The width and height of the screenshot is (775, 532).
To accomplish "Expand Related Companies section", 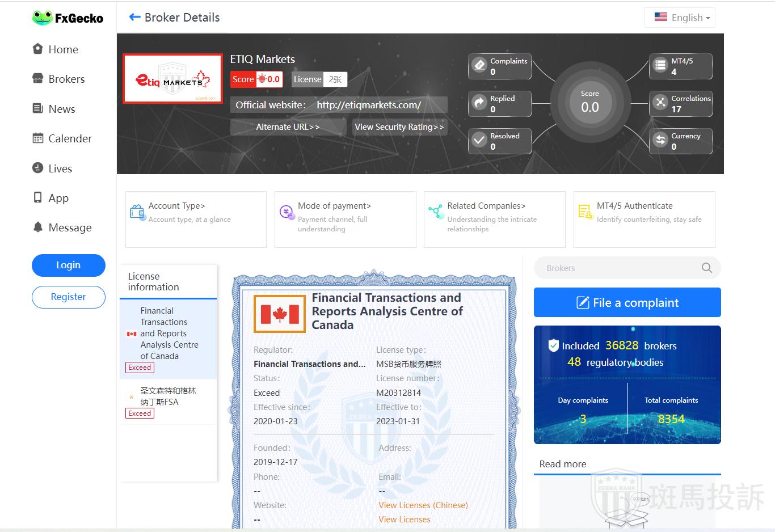I will click(486, 206).
